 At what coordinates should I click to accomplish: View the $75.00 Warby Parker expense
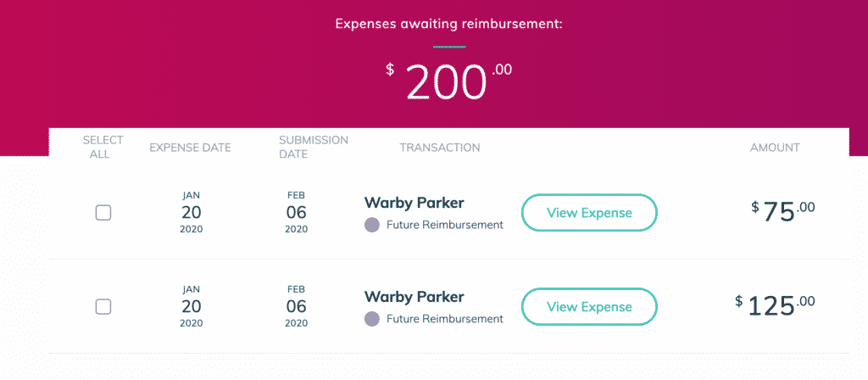[x=589, y=213]
